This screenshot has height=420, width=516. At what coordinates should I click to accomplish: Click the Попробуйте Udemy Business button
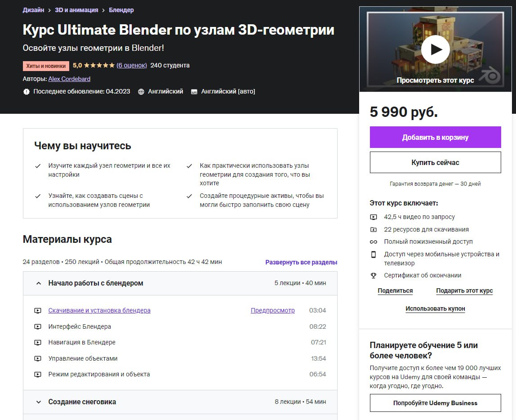pos(435,403)
